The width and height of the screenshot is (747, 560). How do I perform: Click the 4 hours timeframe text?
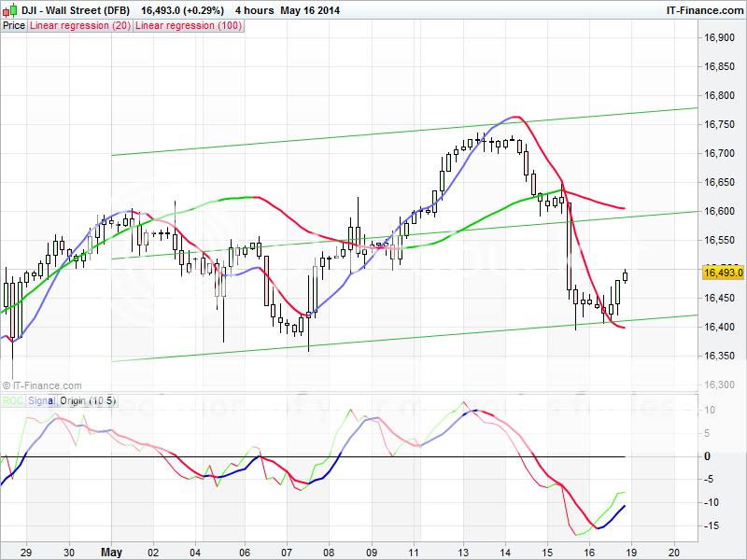pos(255,10)
